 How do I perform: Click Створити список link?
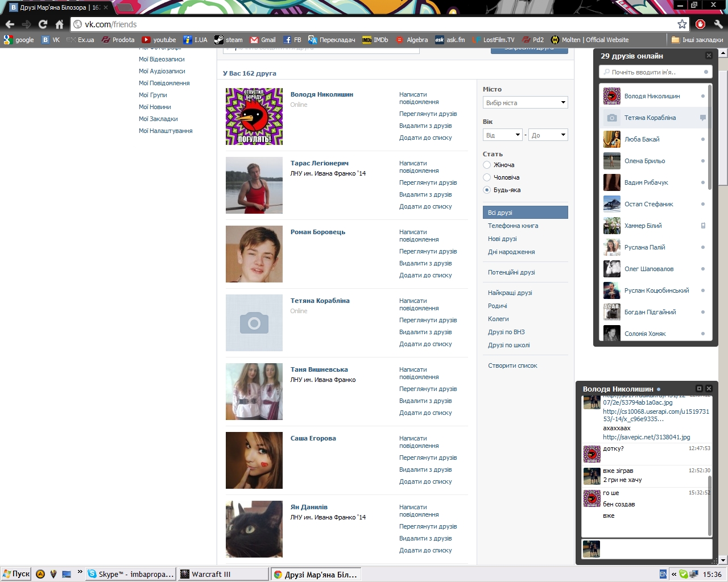click(x=512, y=365)
